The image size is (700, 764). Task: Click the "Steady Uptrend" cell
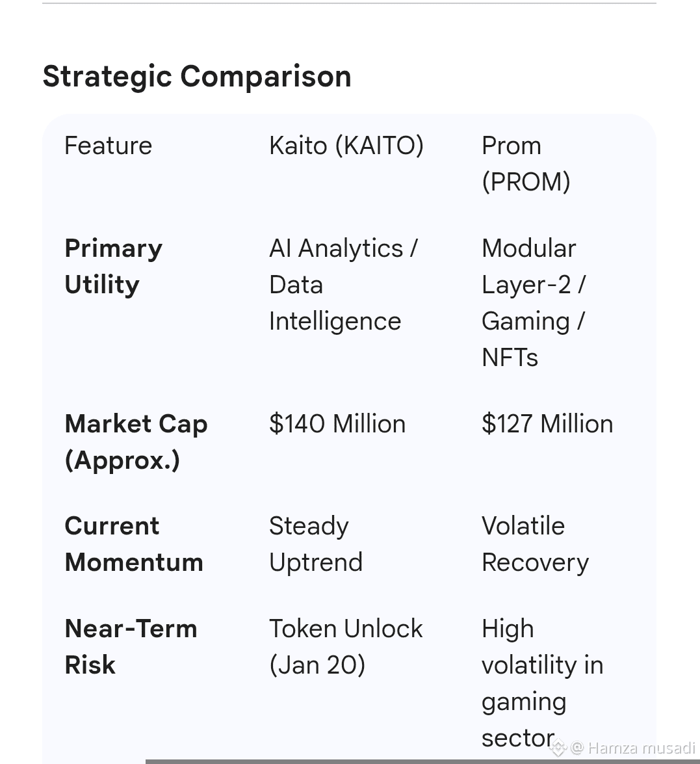coord(316,544)
